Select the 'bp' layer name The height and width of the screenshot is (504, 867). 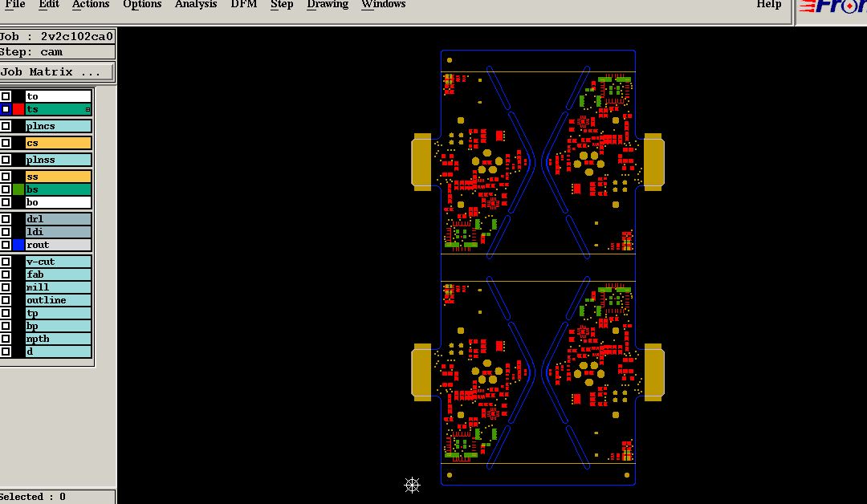(58, 326)
